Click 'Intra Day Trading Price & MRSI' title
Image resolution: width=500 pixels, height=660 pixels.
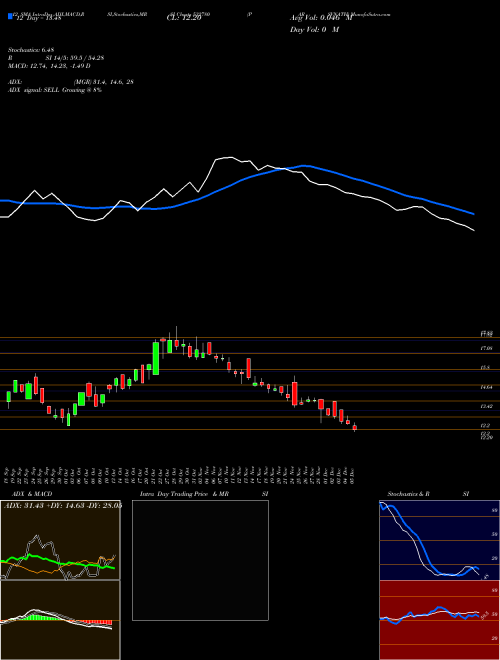[x=204, y=494]
